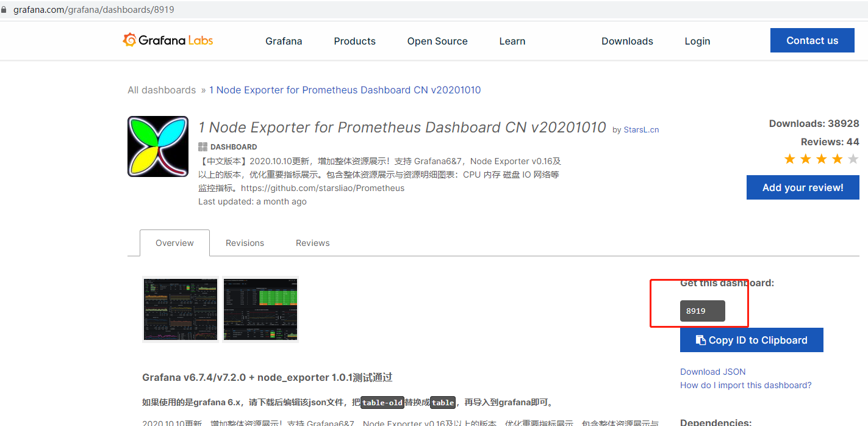Click the Grafana Labs logo

168,40
